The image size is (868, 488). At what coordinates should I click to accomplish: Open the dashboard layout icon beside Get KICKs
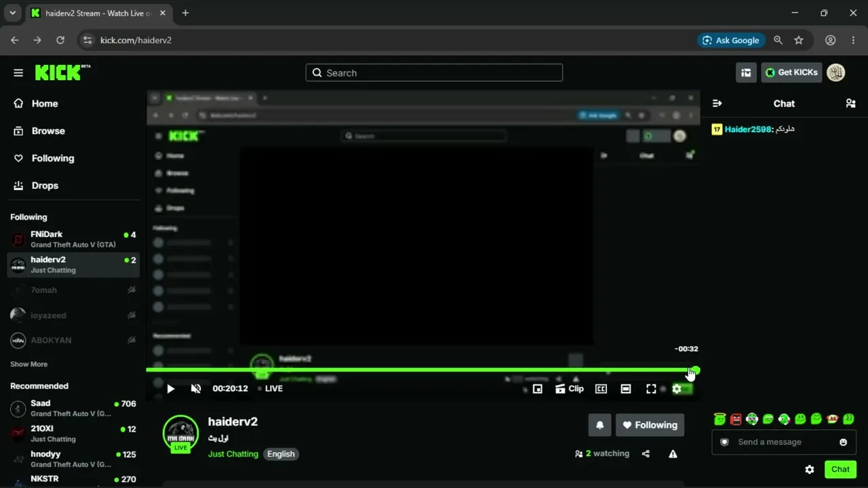tap(746, 73)
